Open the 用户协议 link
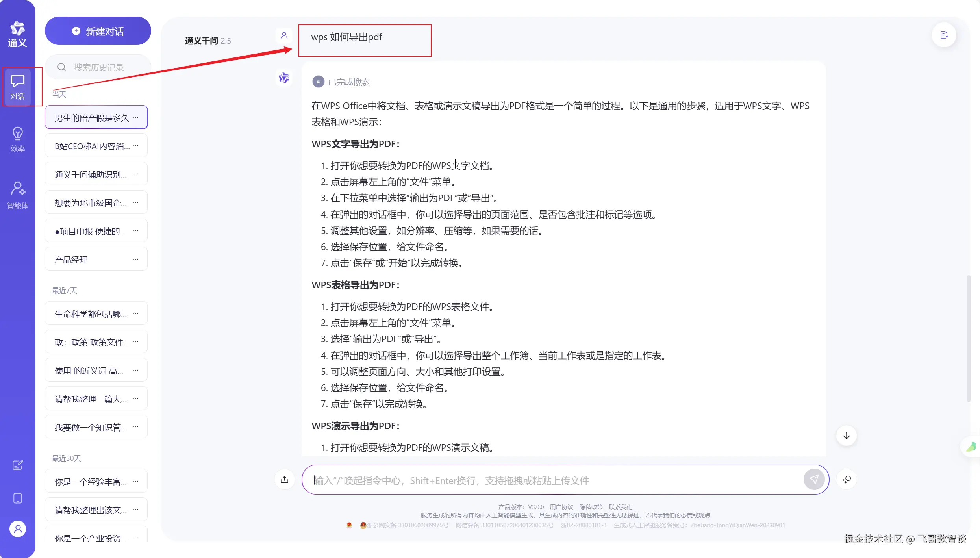This screenshot has height=558, width=980. 561,507
